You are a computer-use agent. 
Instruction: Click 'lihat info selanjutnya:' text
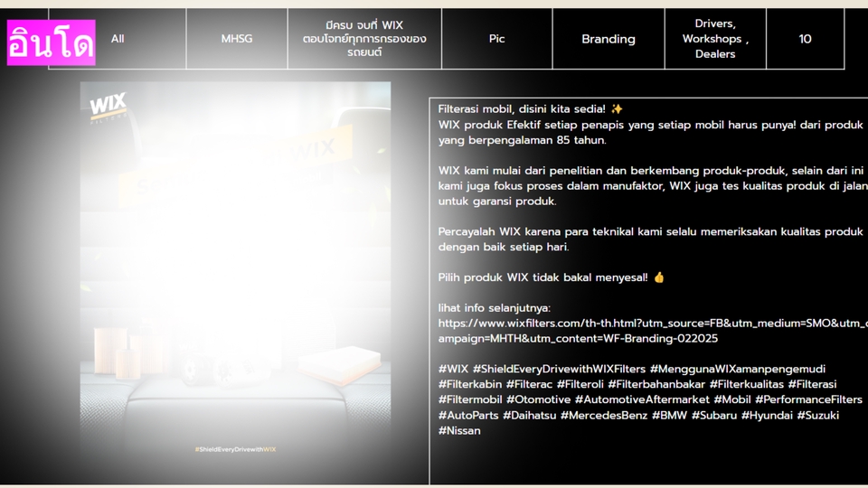click(495, 308)
